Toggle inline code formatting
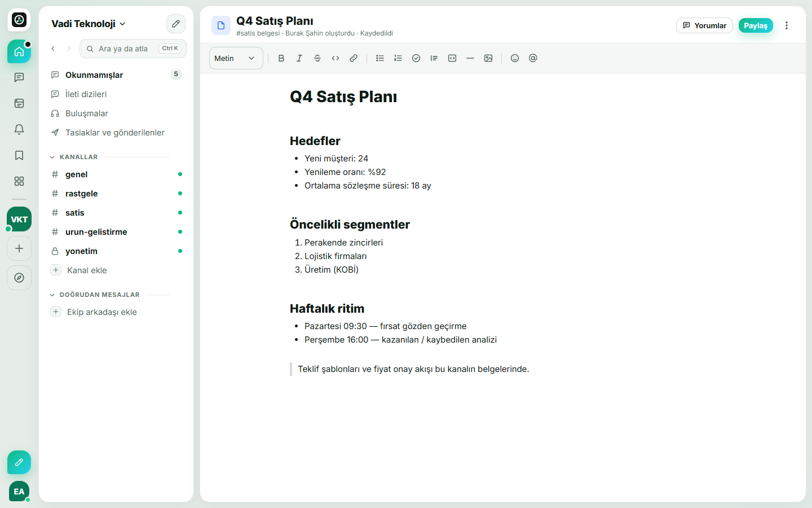Image resolution: width=812 pixels, height=508 pixels. coord(336,58)
